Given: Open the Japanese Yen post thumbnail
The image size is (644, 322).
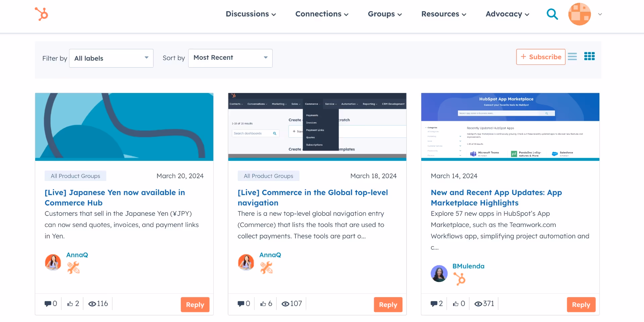Looking at the screenshot, I should [x=124, y=127].
